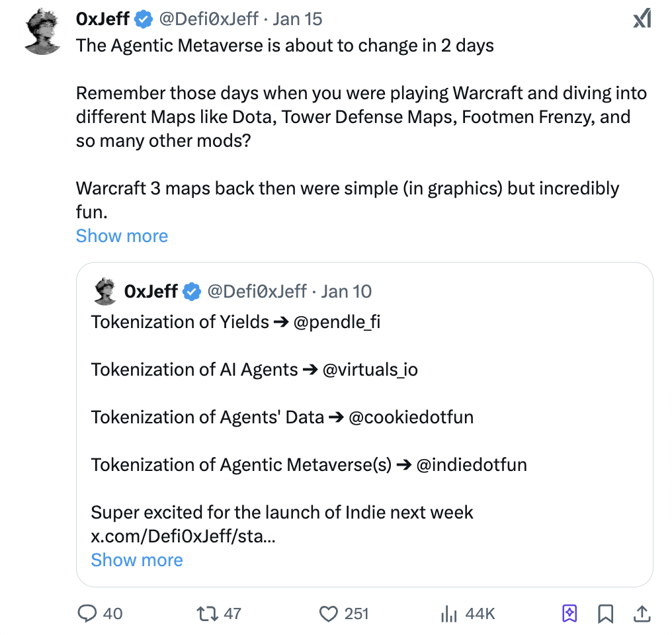Open the Jan 15 tweet timestamp
672x635 pixels.
(298, 19)
